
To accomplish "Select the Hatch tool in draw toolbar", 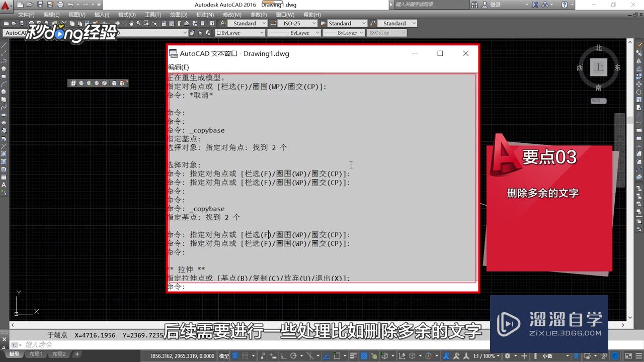I will point(4,154).
